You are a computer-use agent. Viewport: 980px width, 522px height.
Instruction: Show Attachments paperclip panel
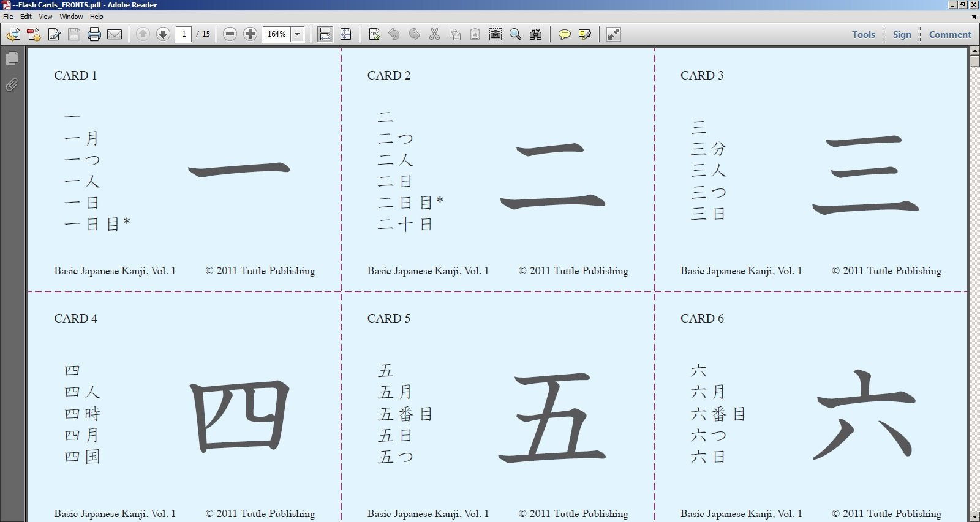(x=12, y=84)
